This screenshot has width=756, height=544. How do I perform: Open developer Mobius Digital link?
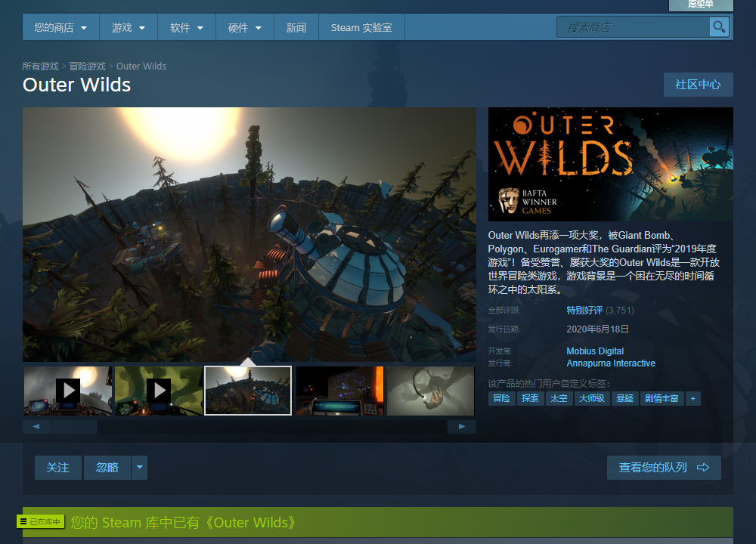click(x=595, y=351)
